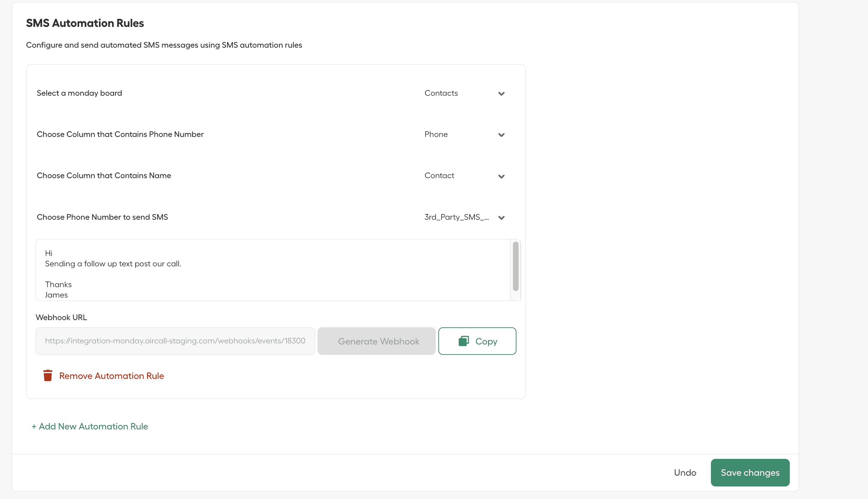868x499 pixels.
Task: Open the name column dropdown showing Contact
Action: click(x=463, y=176)
